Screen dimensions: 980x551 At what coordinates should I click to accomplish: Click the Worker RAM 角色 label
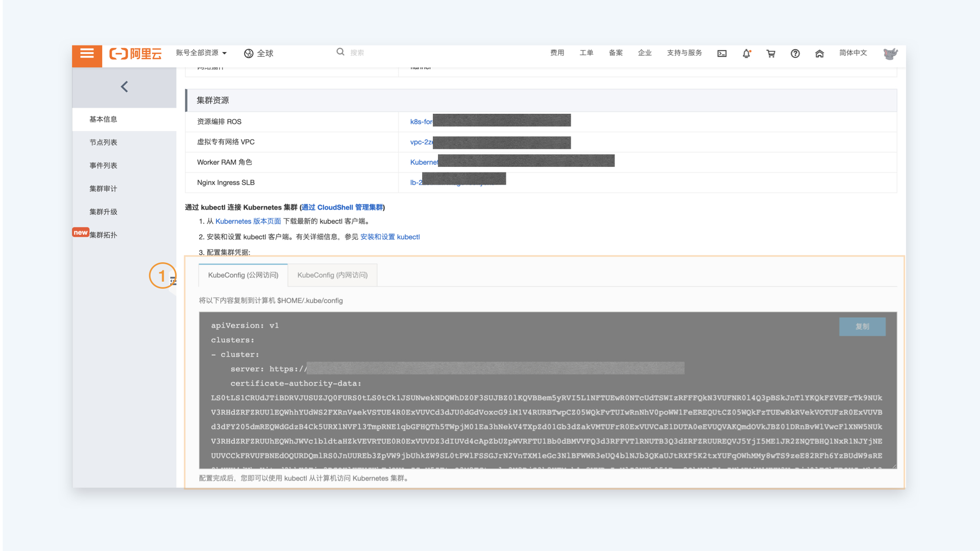pos(225,162)
